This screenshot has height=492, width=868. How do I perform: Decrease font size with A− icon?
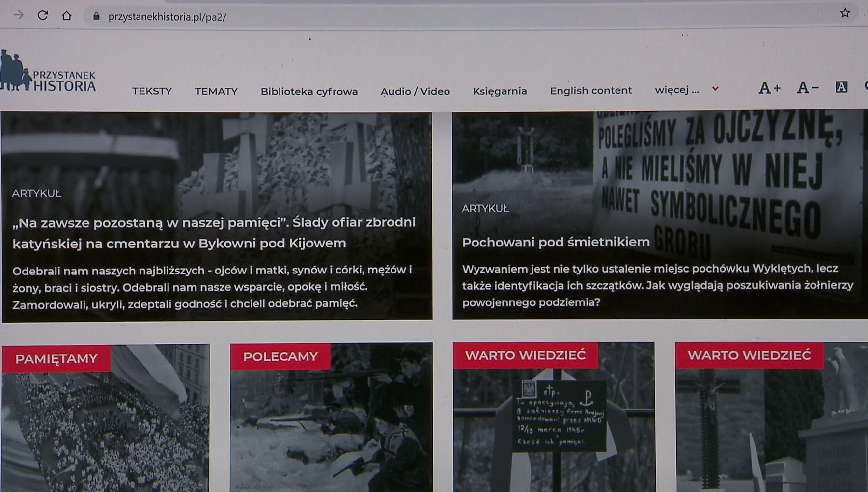click(x=808, y=88)
